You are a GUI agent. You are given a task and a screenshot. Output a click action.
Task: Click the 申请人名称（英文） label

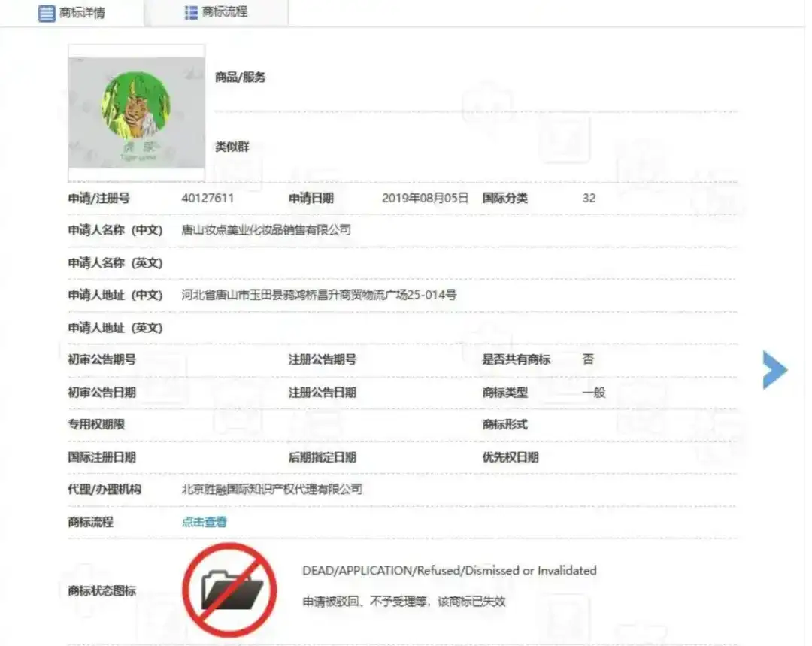(116, 262)
